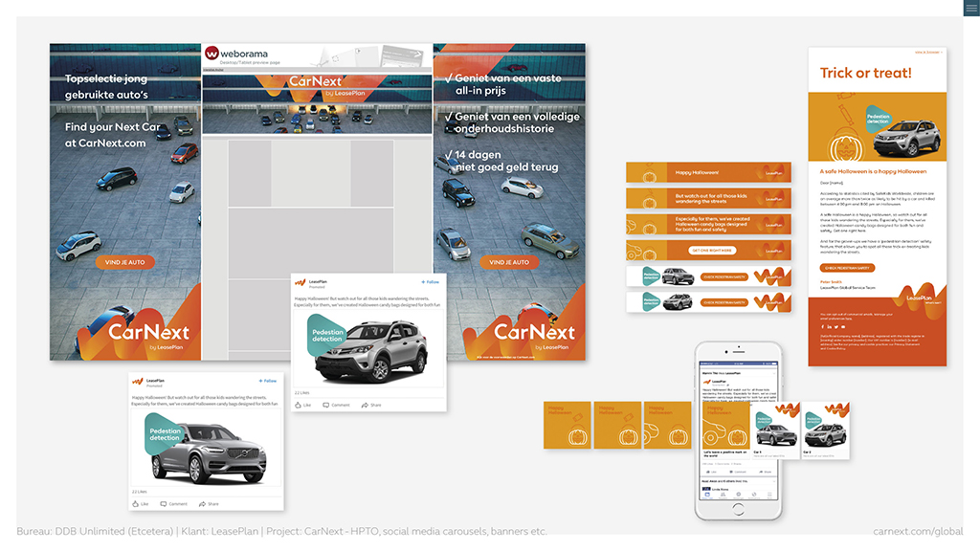Viewport: 980px width, 551px height.
Task: Tap the iPhone home button
Action: [738, 510]
